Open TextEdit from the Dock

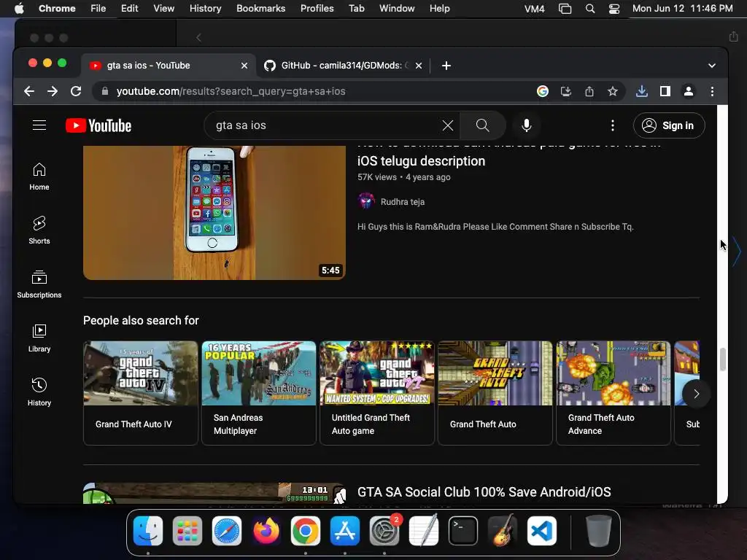point(424,531)
